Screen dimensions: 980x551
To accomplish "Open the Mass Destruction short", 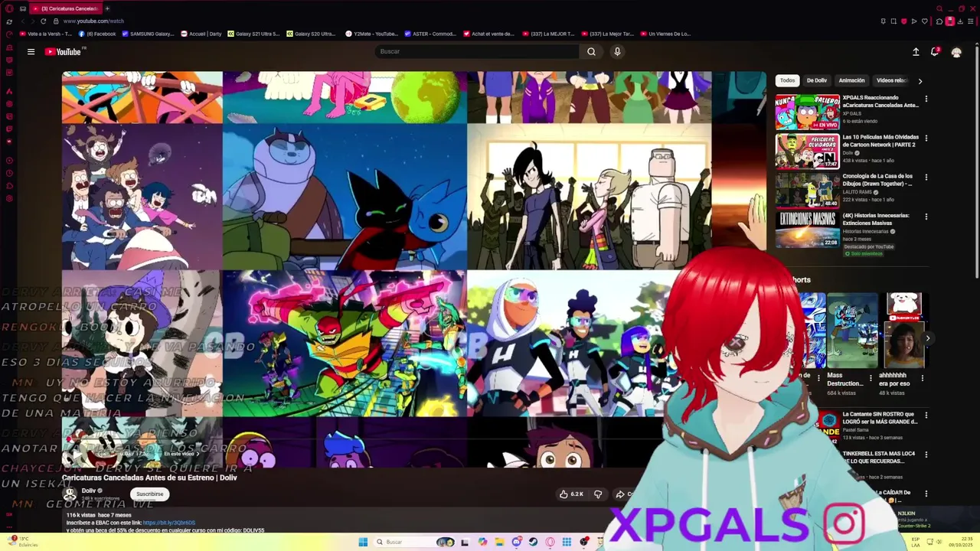I will (853, 331).
